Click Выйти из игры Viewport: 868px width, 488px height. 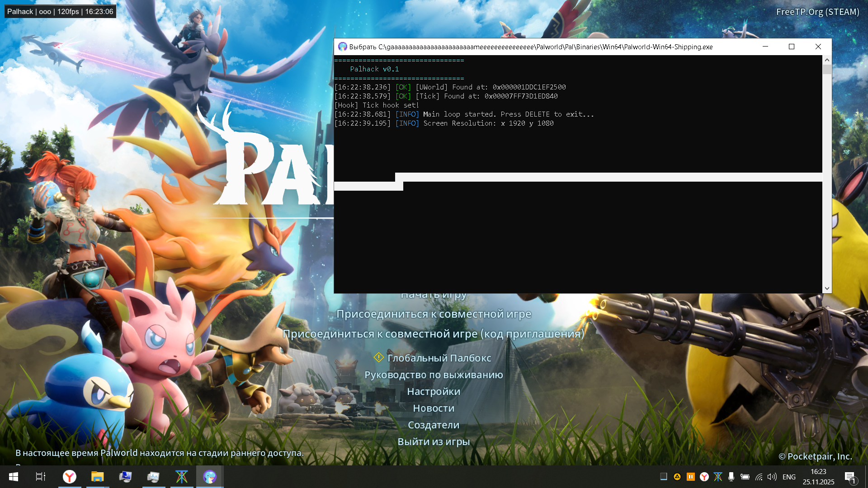[x=434, y=442]
